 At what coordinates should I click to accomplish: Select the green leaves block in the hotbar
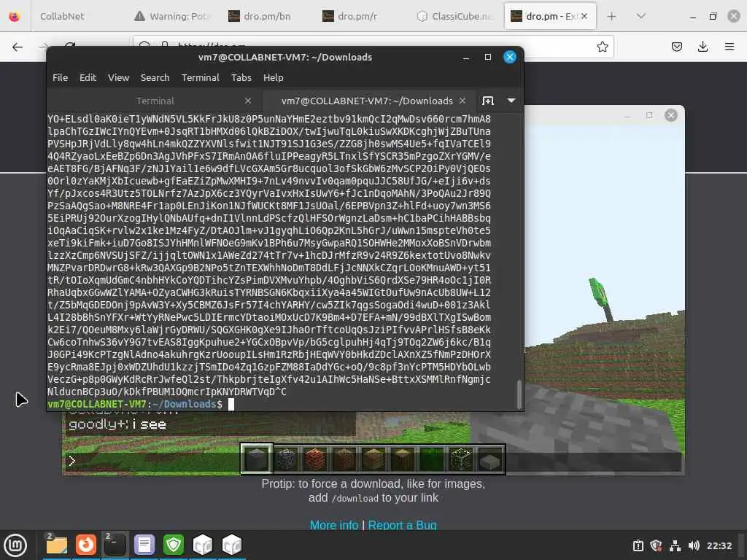point(432,459)
